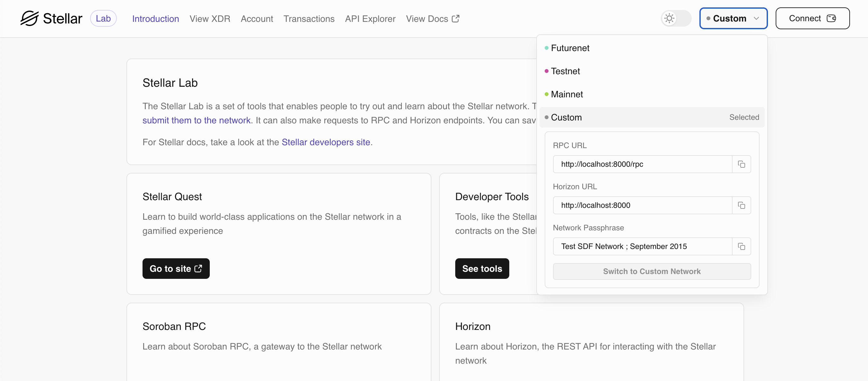The width and height of the screenshot is (868, 381).
Task: Navigate to Transactions tab
Action: [x=309, y=18]
